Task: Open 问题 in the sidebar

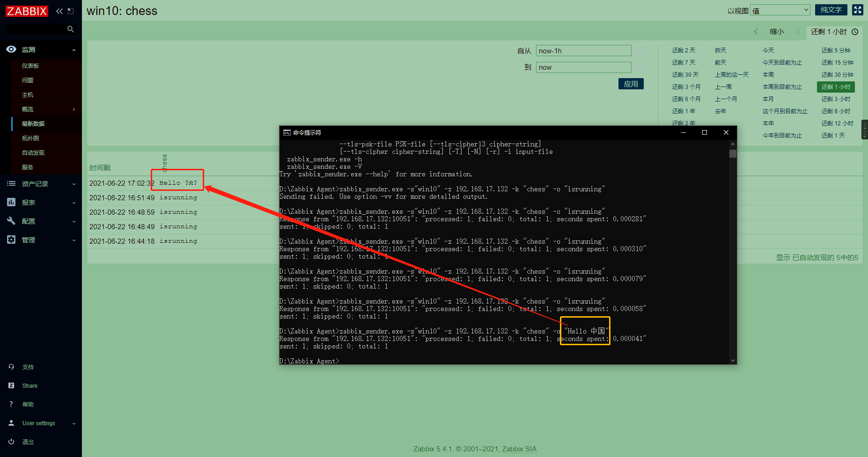Action: [28, 80]
